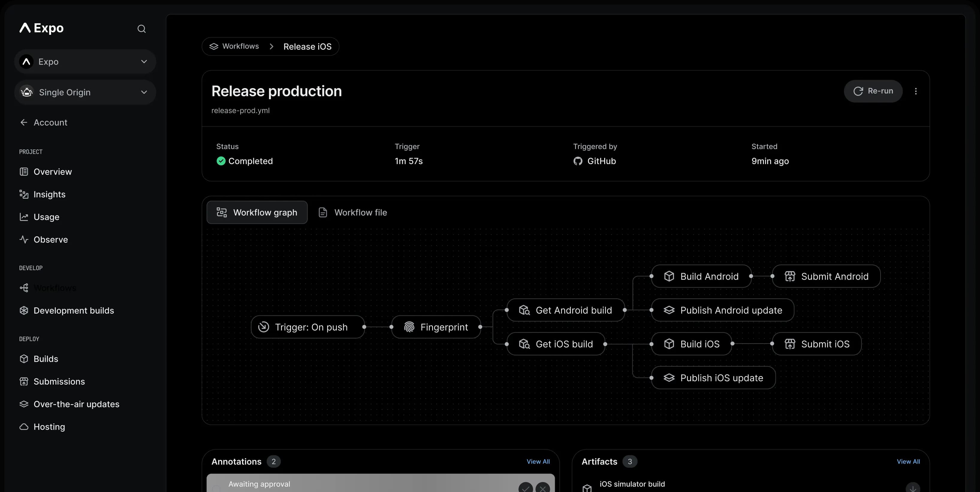Go back to Account

coord(43,123)
